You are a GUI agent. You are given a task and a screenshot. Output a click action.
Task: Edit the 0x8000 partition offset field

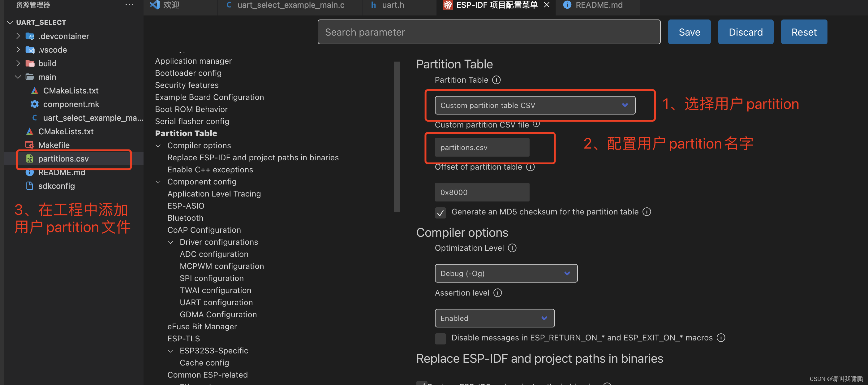point(482,192)
